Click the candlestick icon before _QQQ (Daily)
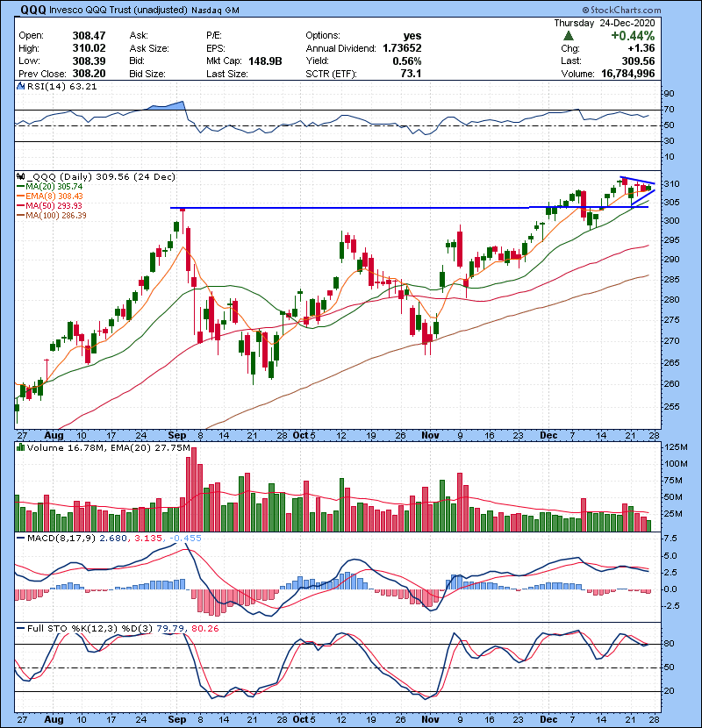 click(20, 177)
